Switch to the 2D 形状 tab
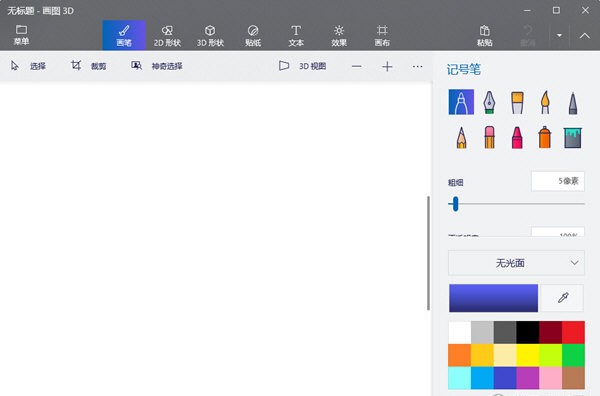The height and width of the screenshot is (396, 600). pyautogui.click(x=167, y=36)
